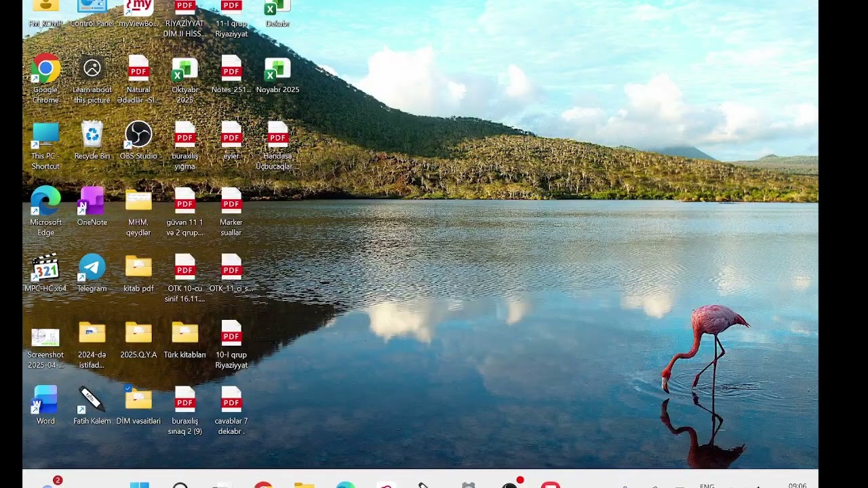Click the Windows Start button on taskbar

click(x=139, y=484)
